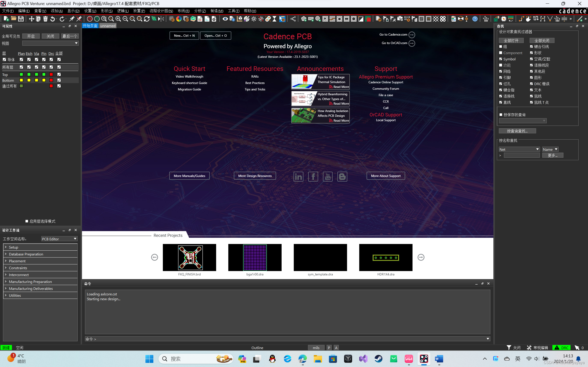The height and width of the screenshot is (367, 588).
Task: Click the Bottom layer red Drc color swatch
Action: (x=51, y=80)
